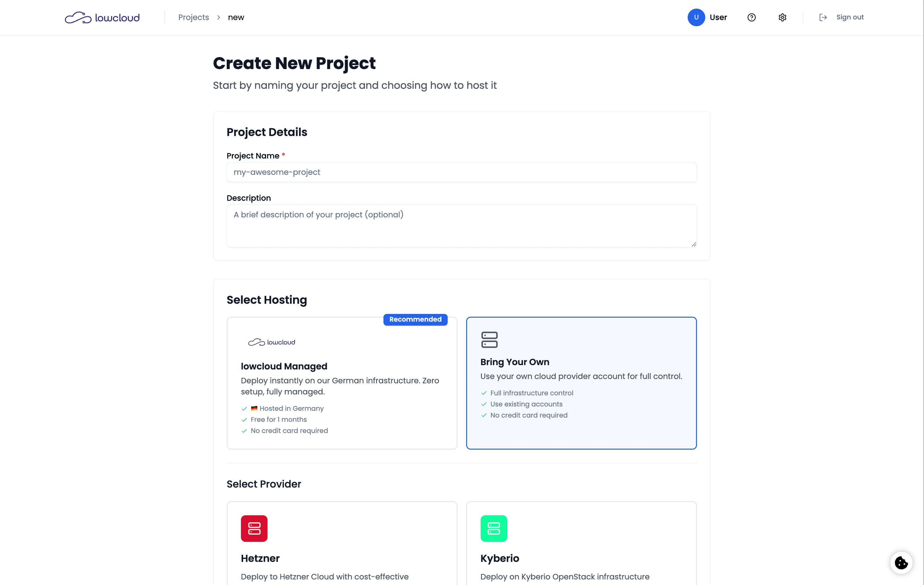
Task: Focus the Project Name input field
Action: (461, 172)
